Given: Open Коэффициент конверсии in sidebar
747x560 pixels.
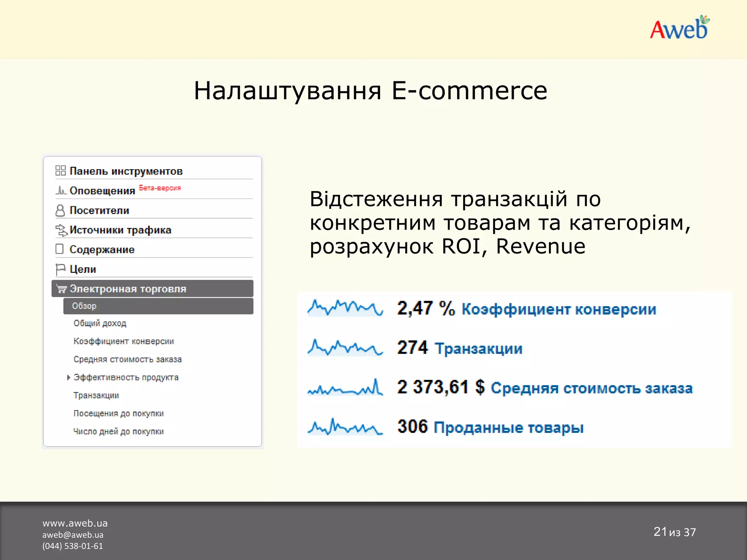Looking at the screenshot, I should pos(124,341).
